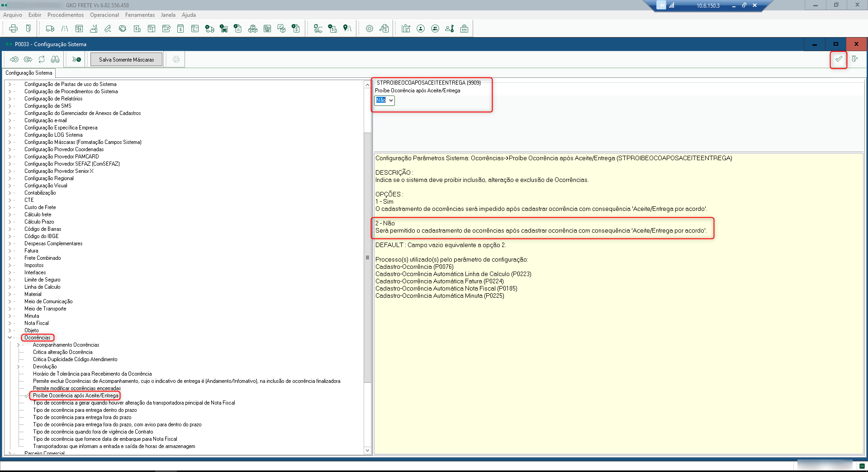Select Linha de Calculo tree item

tap(42, 287)
